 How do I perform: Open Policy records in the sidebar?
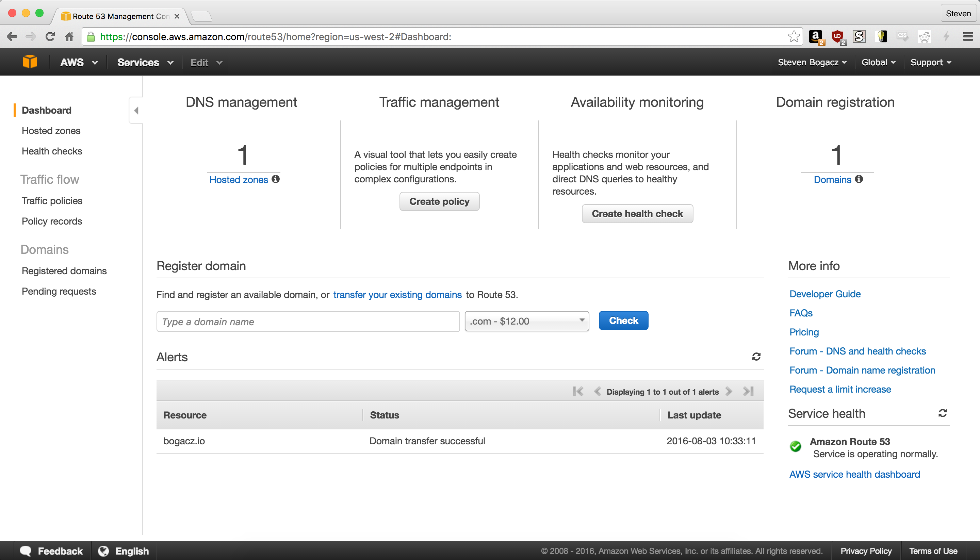pos(52,221)
